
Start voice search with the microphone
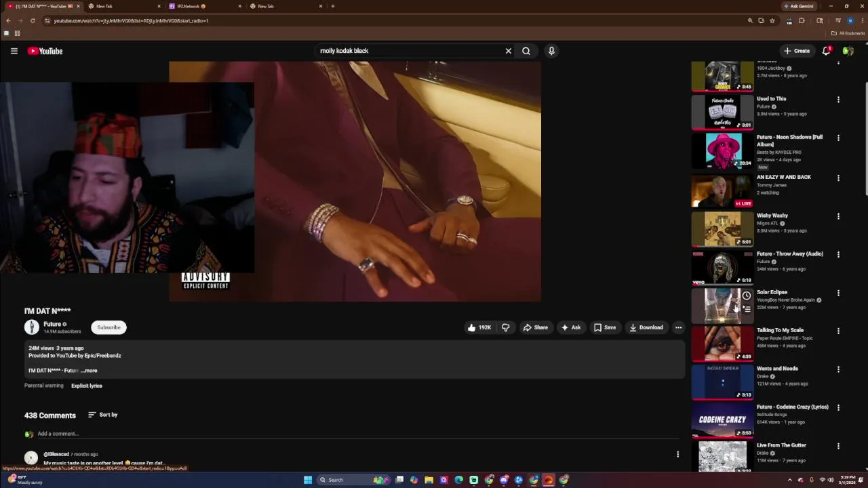pos(551,51)
